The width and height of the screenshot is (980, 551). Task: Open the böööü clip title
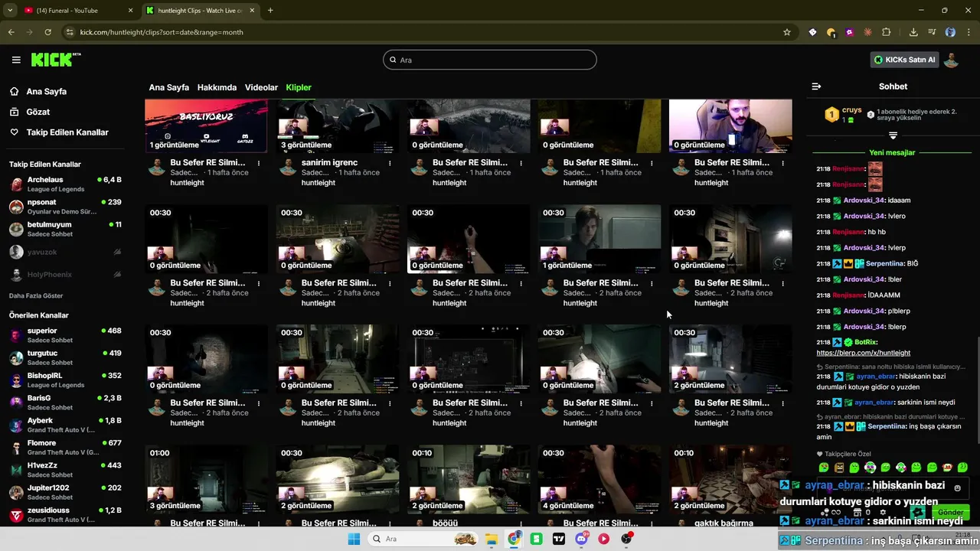pos(445,523)
